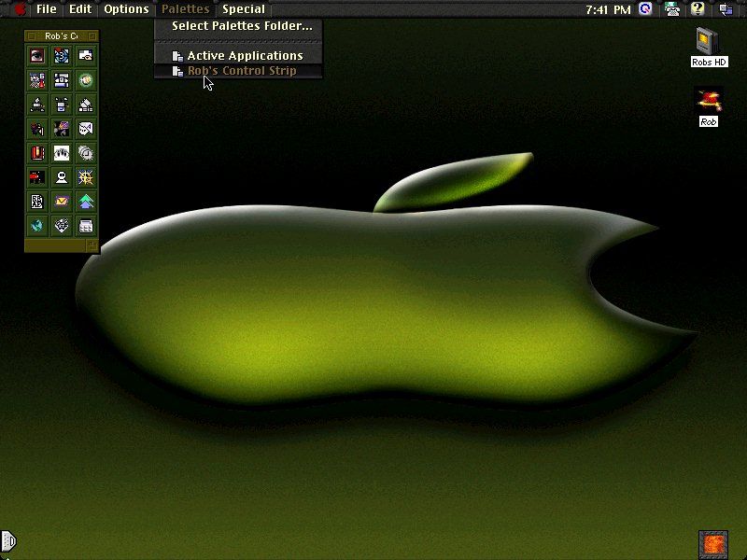Click the Rob alias desktop icon
This screenshot has height=560, width=747.
pyautogui.click(x=709, y=103)
